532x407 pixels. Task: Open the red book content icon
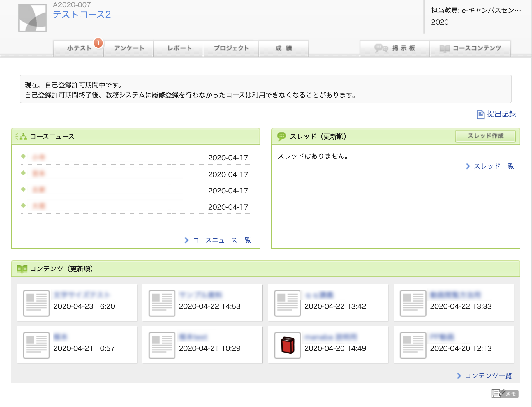(287, 345)
